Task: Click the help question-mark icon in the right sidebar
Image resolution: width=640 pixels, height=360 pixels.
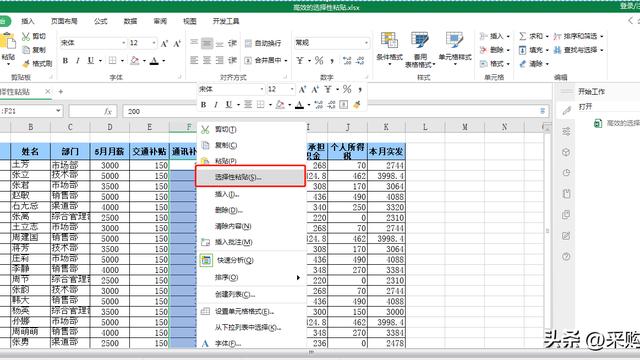Action: pos(566,256)
